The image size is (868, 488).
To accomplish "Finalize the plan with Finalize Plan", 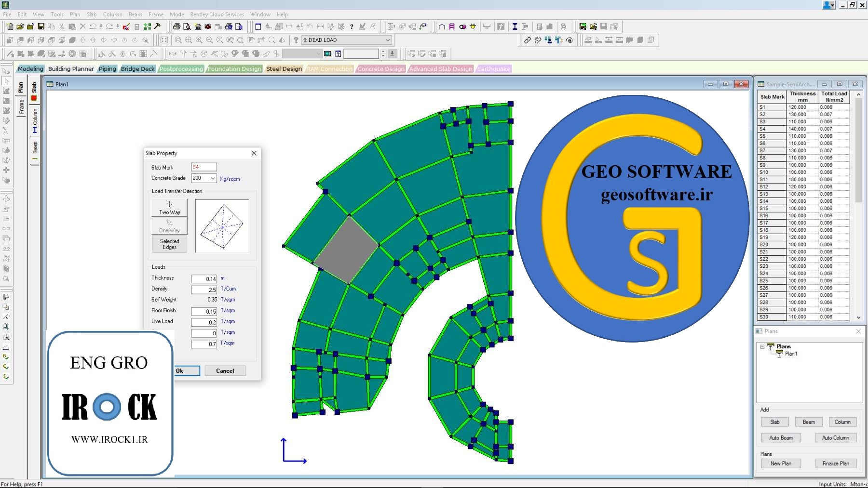I will coord(836,463).
